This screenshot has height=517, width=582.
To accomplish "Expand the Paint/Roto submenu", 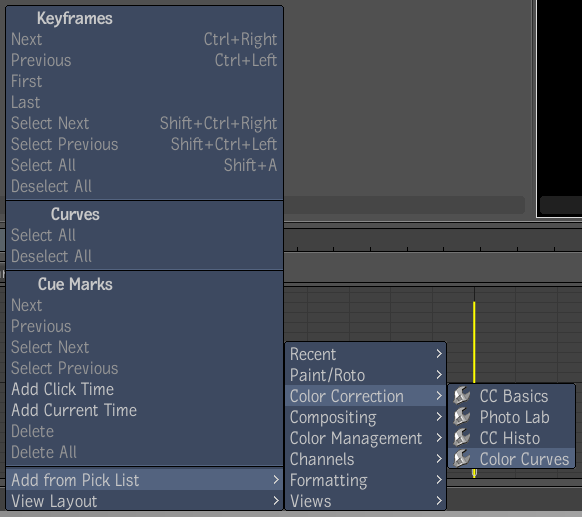I will (x=366, y=375).
